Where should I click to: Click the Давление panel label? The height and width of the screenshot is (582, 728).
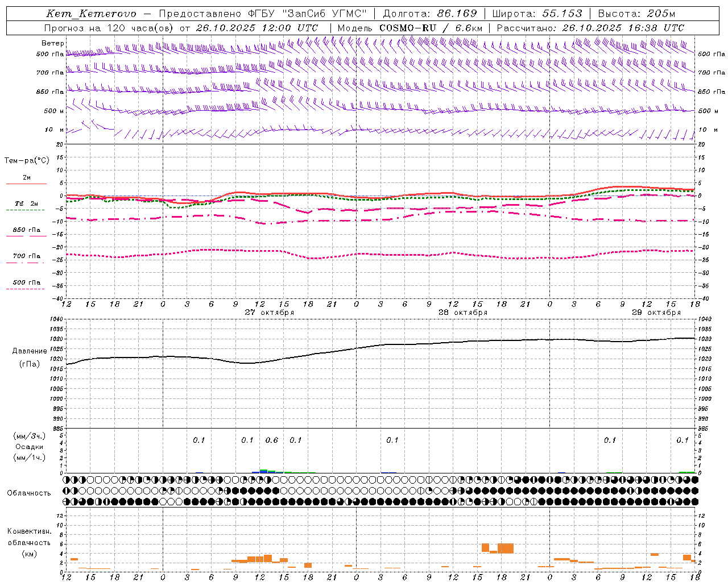(30, 351)
